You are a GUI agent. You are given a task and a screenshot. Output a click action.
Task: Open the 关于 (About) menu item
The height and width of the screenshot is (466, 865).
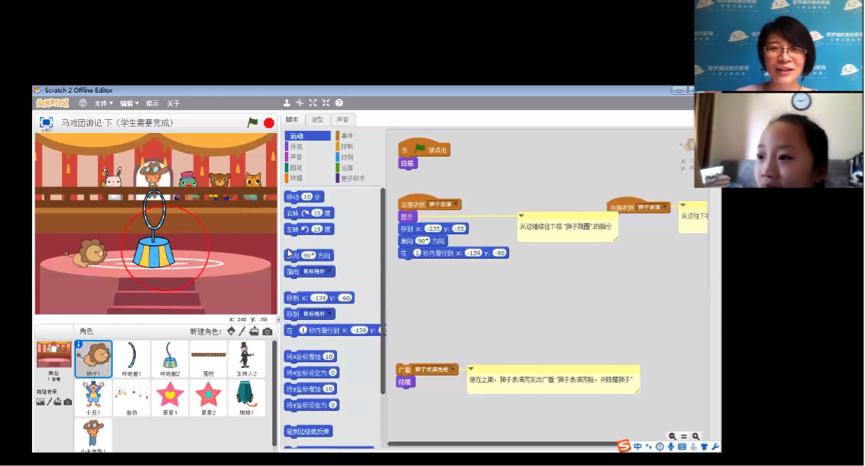(x=173, y=103)
